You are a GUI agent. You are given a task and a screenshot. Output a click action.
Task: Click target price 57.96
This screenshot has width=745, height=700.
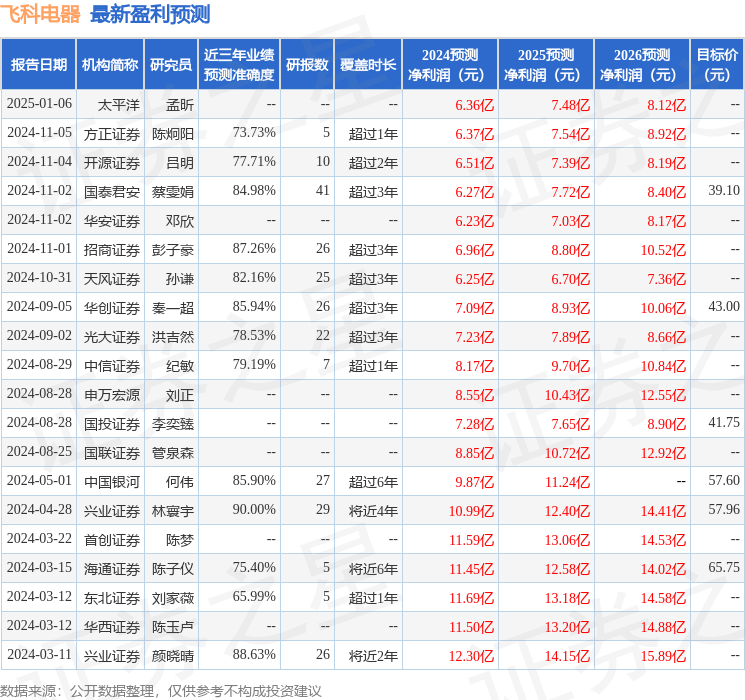pyautogui.click(x=724, y=509)
